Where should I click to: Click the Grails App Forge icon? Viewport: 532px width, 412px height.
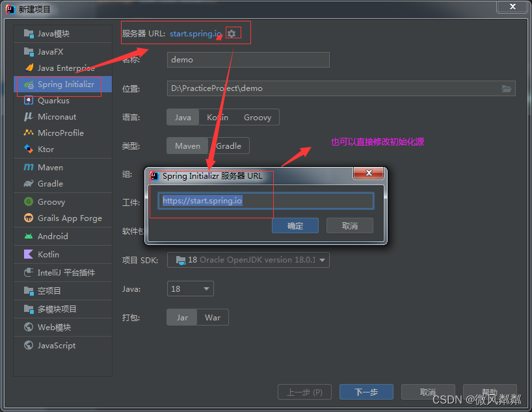pos(29,218)
